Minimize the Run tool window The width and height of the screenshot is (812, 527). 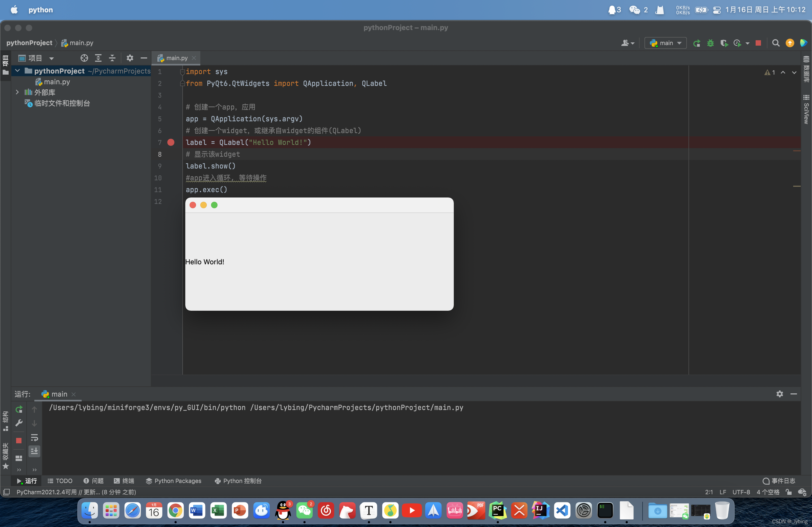[x=793, y=394]
